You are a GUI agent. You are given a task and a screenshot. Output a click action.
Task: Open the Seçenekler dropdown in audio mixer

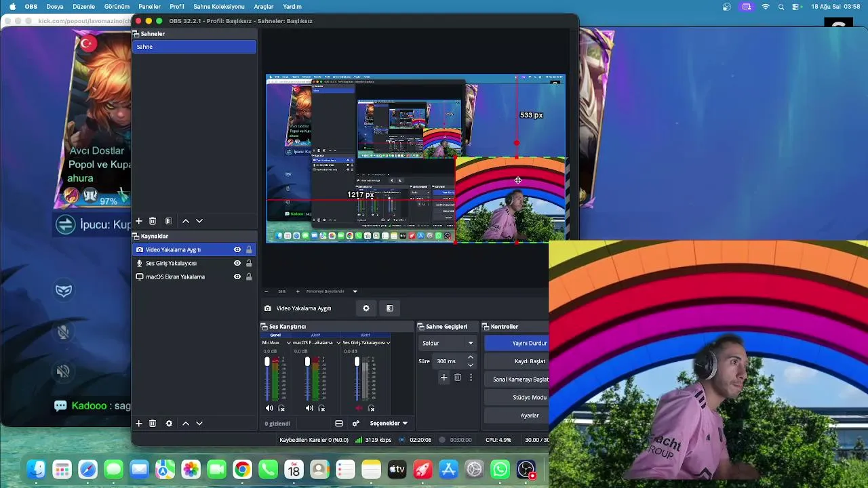(x=389, y=423)
